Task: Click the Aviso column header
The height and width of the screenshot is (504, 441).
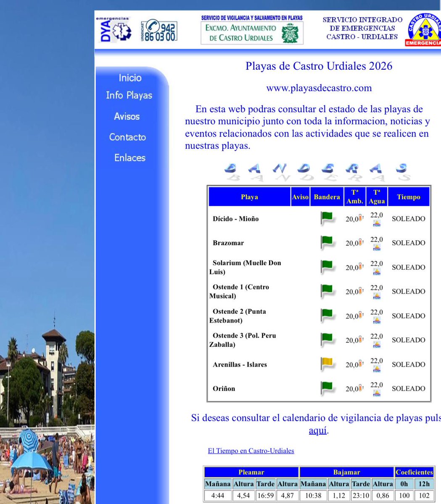Action: pyautogui.click(x=300, y=197)
